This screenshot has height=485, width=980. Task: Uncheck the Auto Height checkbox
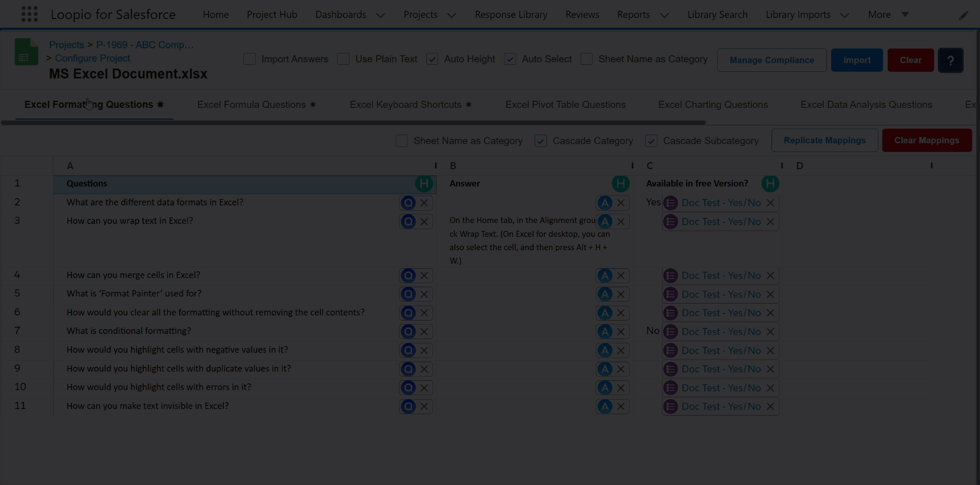(x=432, y=59)
